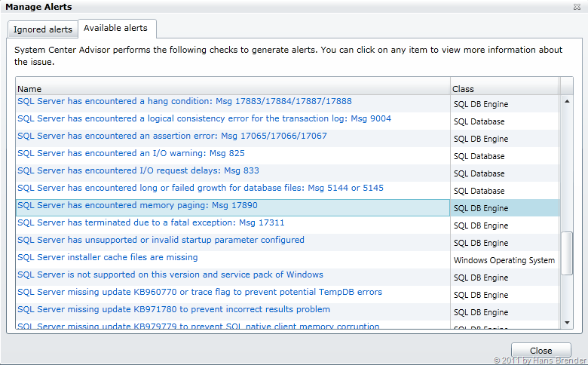The height and width of the screenshot is (365, 588).
Task: Open the I/O warning Msg 825 alert
Action: click(x=130, y=153)
